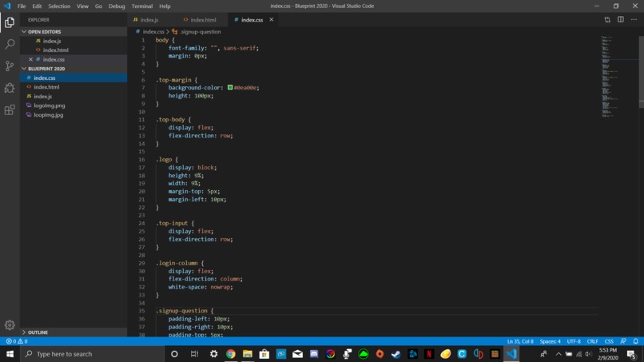Open the Source Control view
Viewport: 644px width, 362px height.
[x=10, y=66]
